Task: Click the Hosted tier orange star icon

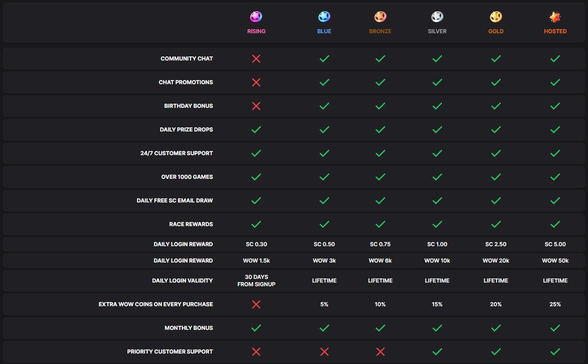Action: [x=555, y=17]
